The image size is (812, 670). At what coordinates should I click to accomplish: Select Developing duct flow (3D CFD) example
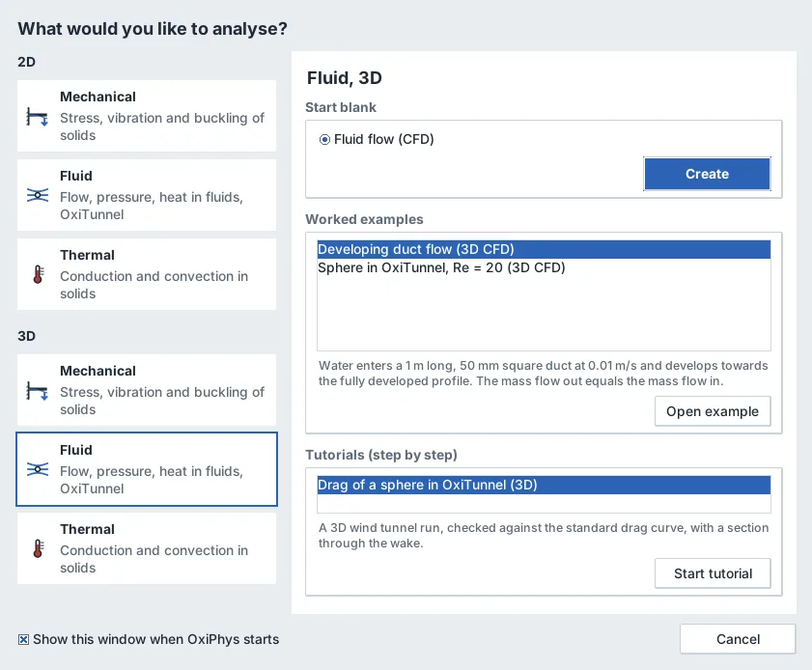click(544, 250)
